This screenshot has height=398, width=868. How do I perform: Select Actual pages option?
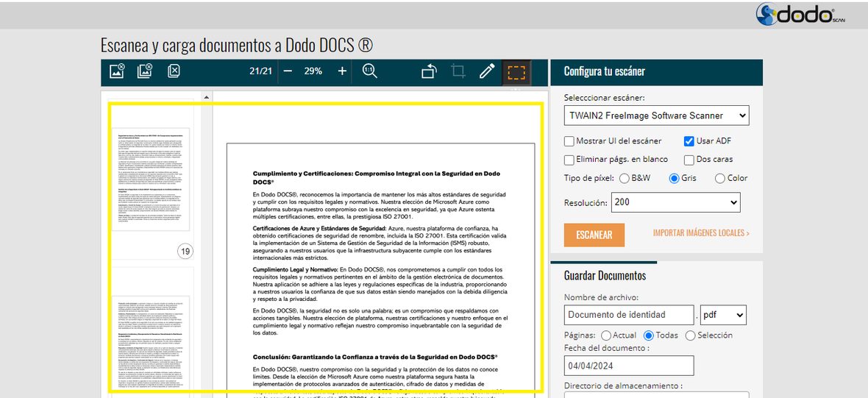pyautogui.click(x=606, y=335)
